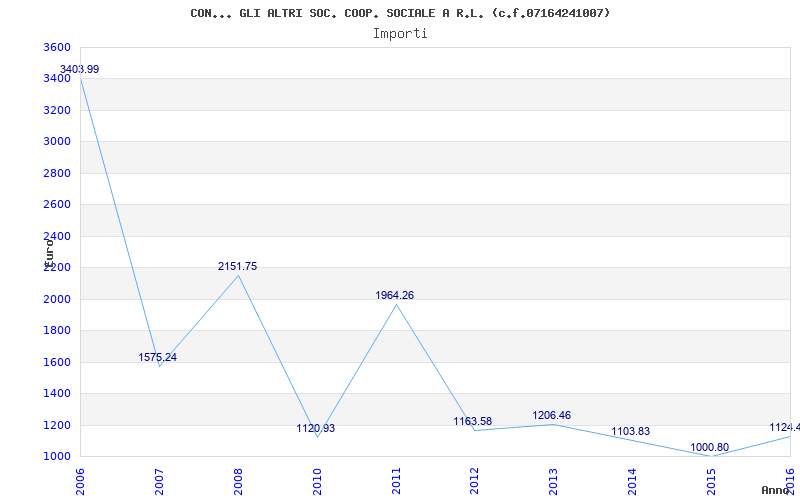
Task: Click the Importi subtitle
Action: click(400, 33)
